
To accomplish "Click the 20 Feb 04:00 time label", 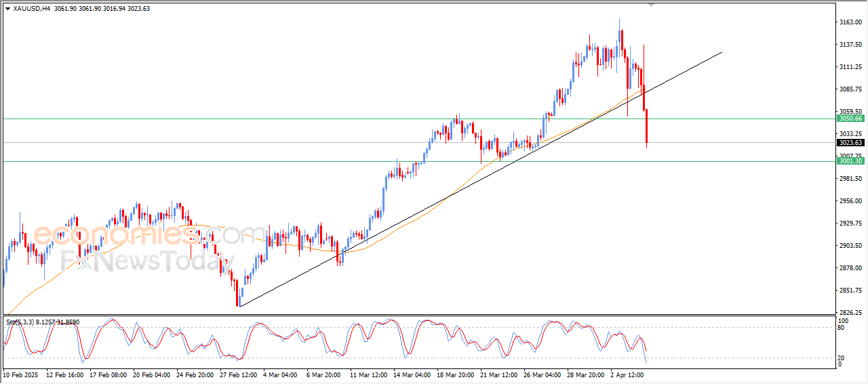I will 152,374.
